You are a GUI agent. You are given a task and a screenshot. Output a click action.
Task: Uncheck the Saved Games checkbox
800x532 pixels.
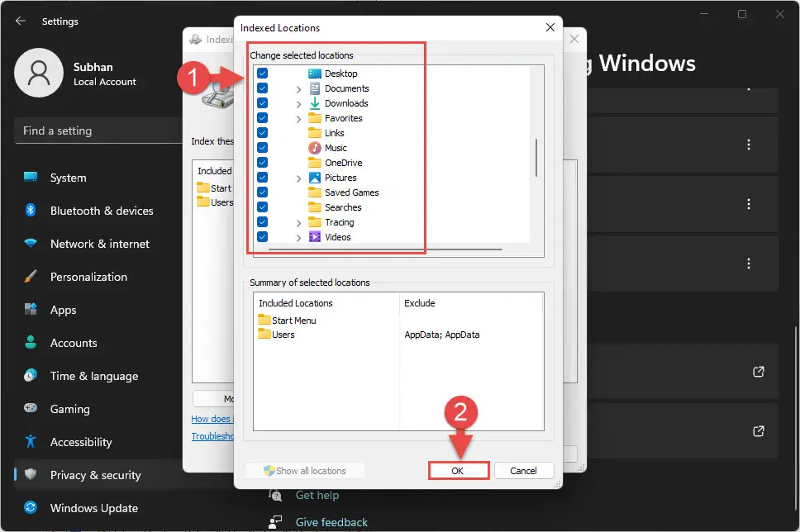click(262, 192)
